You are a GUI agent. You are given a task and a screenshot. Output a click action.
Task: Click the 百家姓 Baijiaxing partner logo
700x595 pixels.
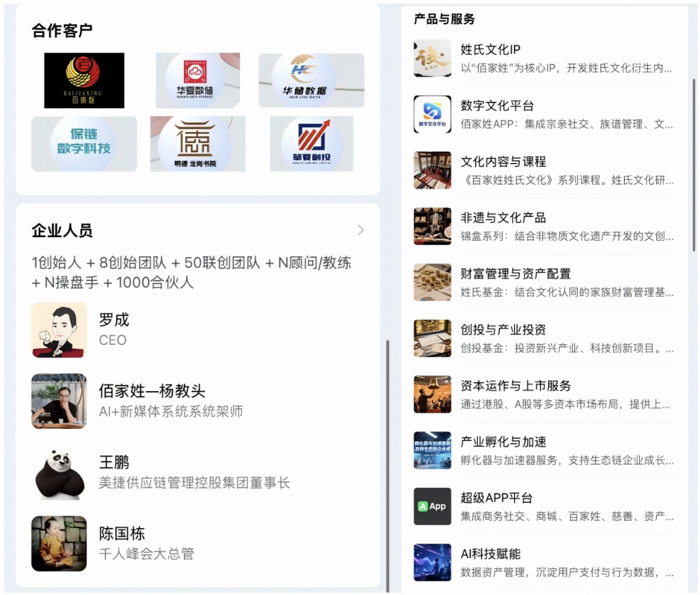click(x=84, y=81)
